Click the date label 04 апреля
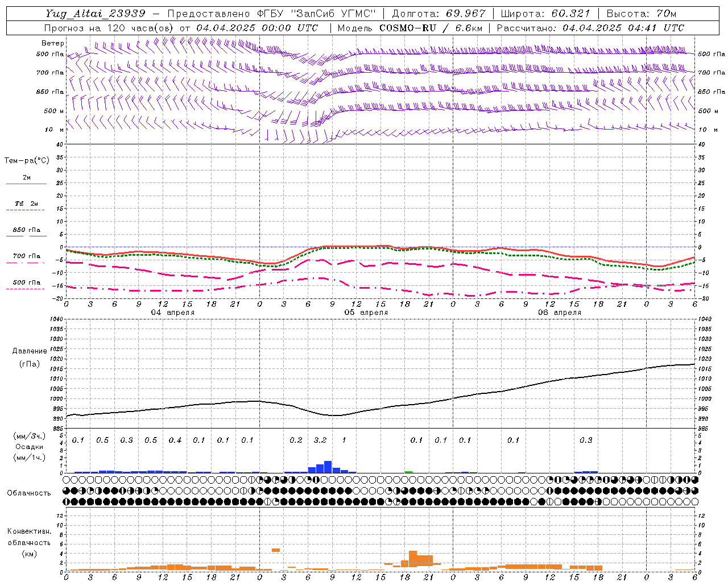The image size is (728, 582). pyautogui.click(x=172, y=313)
